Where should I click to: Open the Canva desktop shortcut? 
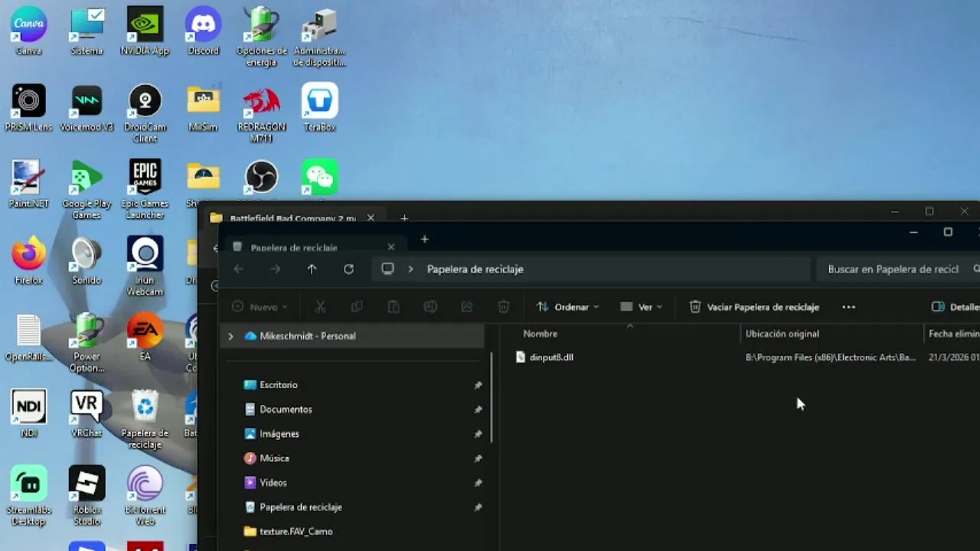click(28, 31)
